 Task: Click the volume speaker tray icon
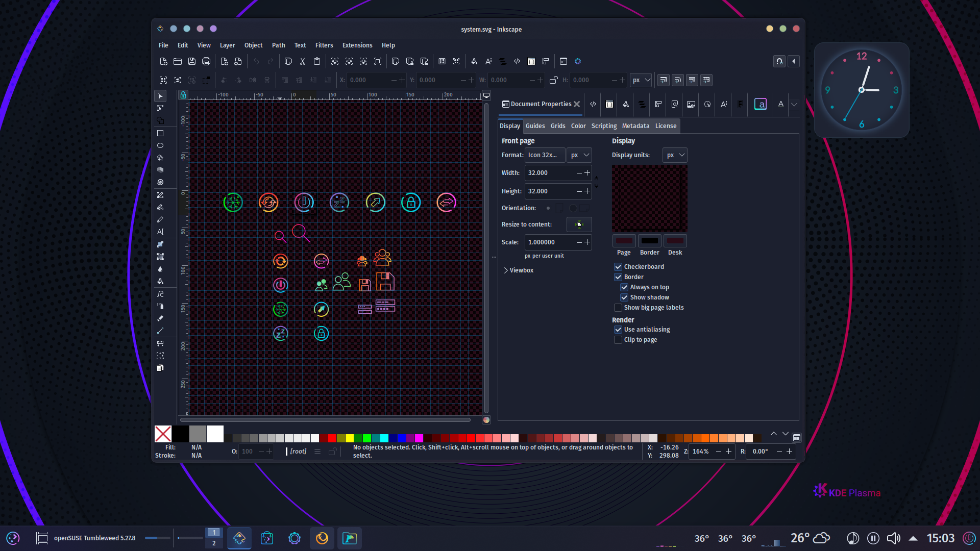[893, 538]
